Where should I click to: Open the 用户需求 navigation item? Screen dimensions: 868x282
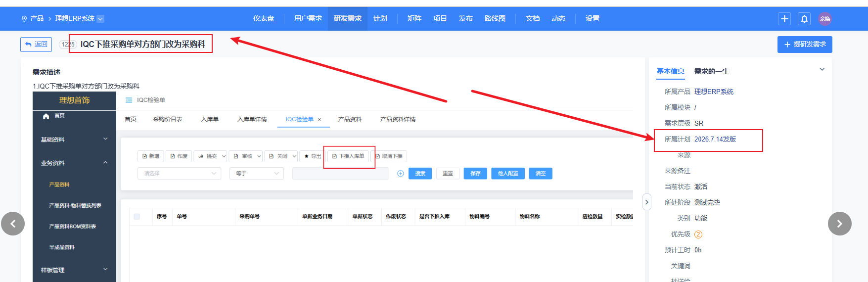[x=308, y=19]
